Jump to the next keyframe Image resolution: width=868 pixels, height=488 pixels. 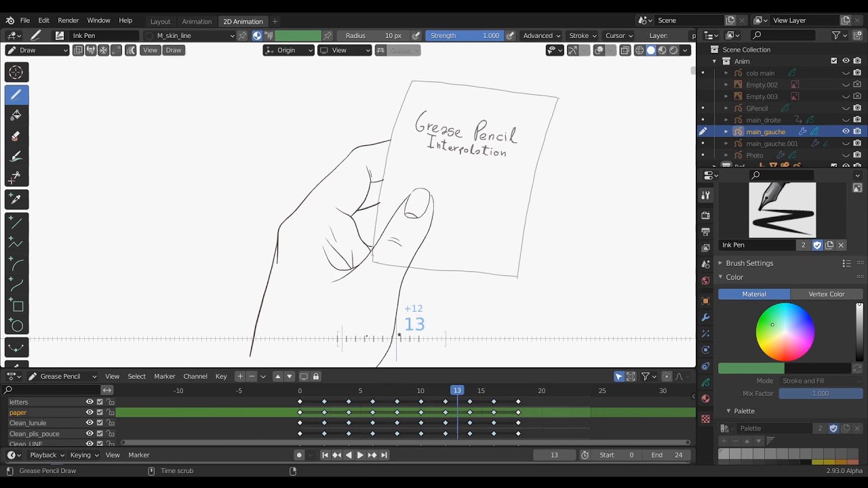pos(372,455)
